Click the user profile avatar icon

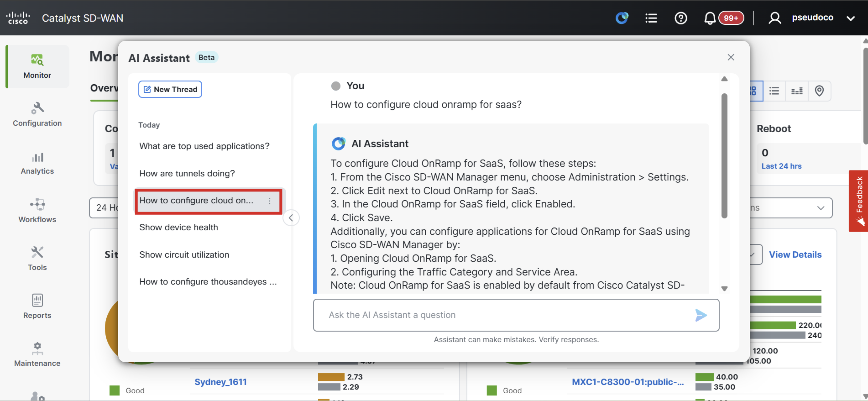pos(774,18)
